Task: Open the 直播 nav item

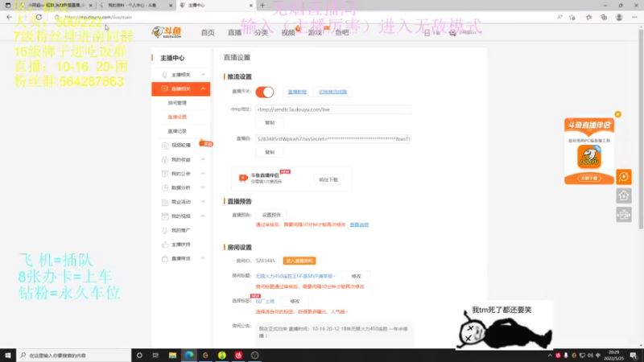Action: pos(234,32)
